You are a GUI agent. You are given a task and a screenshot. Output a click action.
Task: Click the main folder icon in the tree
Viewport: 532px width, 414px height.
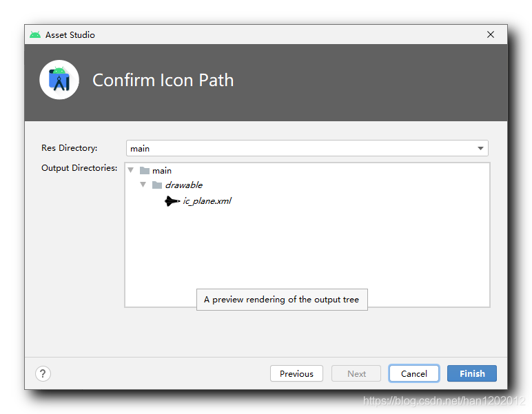pos(144,170)
